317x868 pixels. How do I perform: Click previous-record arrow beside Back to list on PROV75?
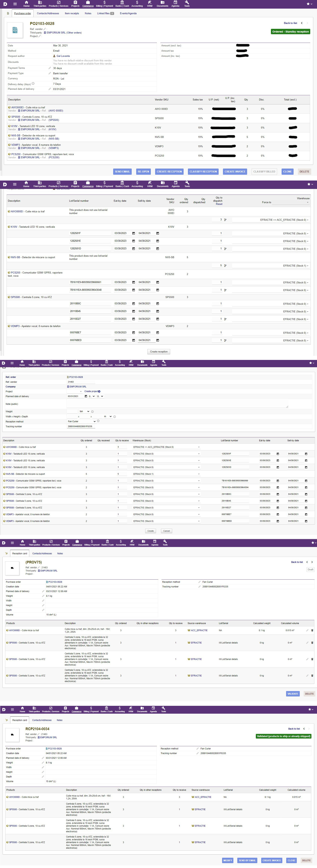307,562
